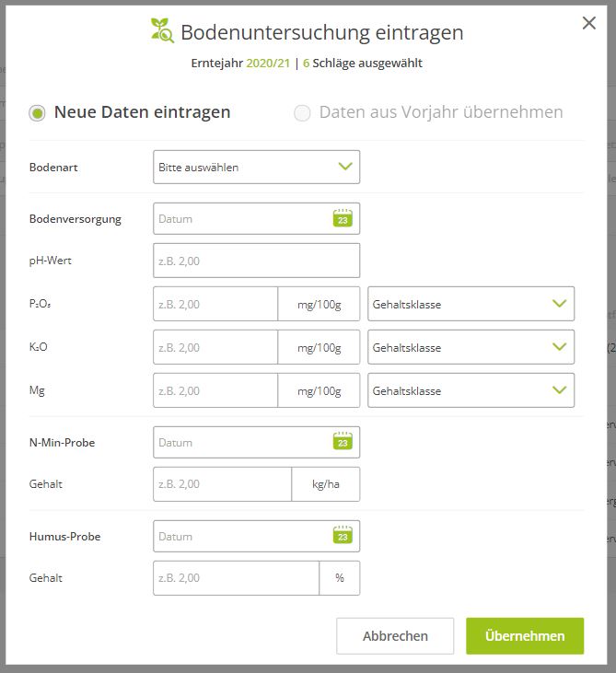The width and height of the screenshot is (616, 673).
Task: Click the Humus-Probe Datum field
Action: [x=256, y=536]
